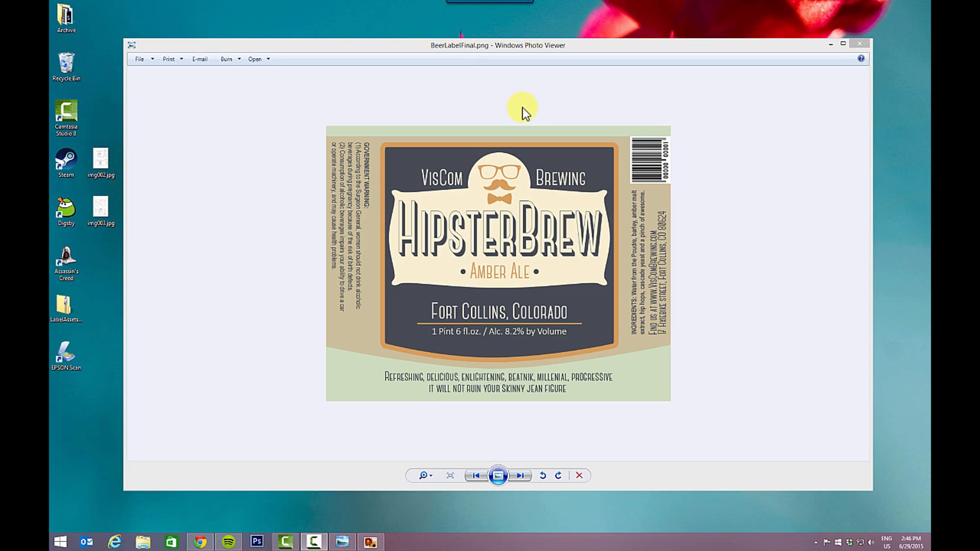980x551 pixels.
Task: Click the BeerLabelFinal image preview
Action: 498,263
